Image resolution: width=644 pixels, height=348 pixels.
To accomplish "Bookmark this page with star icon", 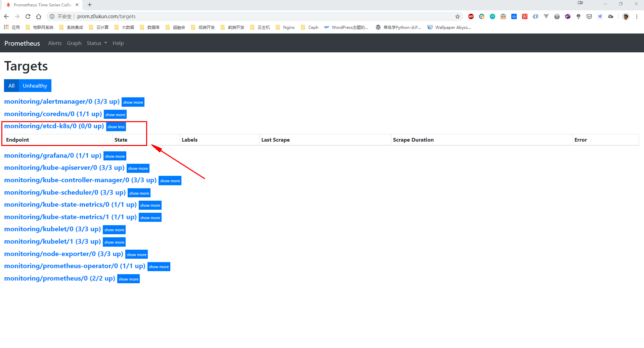I will (457, 16).
